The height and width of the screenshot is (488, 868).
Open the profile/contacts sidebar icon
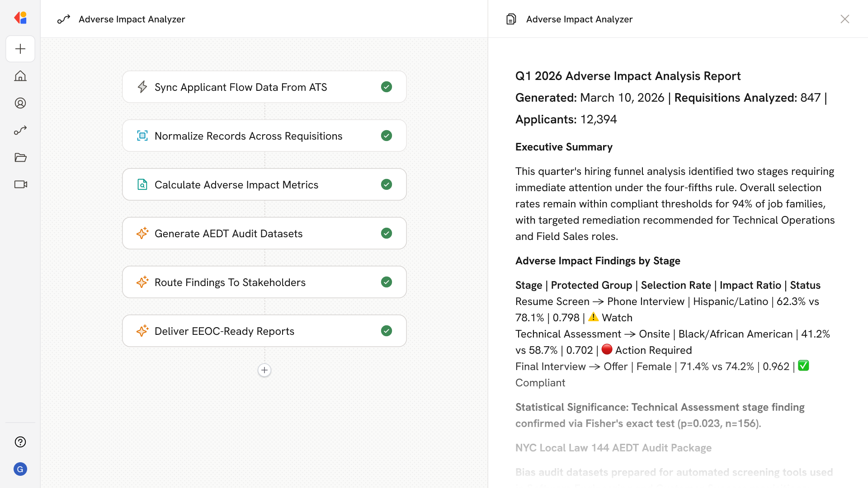click(x=20, y=103)
